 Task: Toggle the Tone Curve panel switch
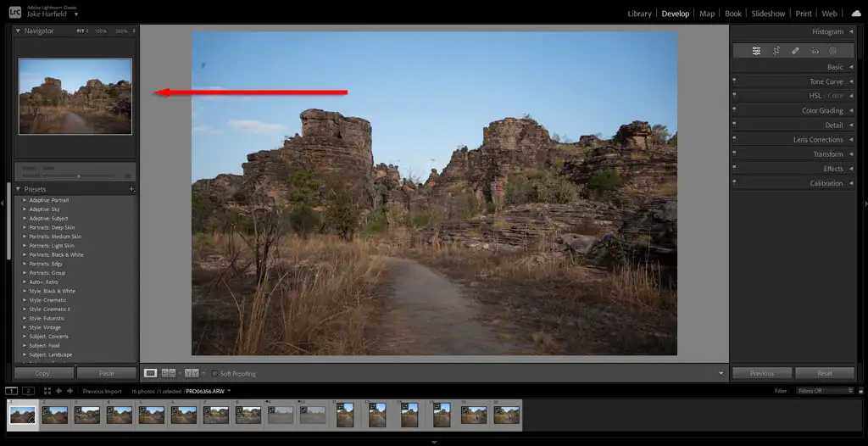pos(735,81)
